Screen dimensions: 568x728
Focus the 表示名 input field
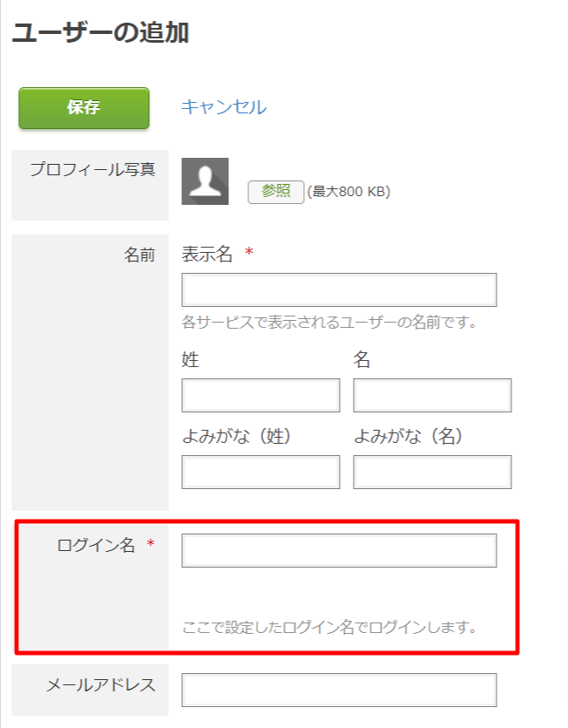click(x=339, y=289)
